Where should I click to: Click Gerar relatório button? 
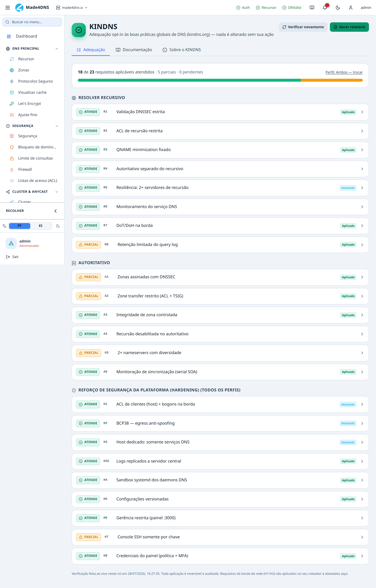(349, 27)
